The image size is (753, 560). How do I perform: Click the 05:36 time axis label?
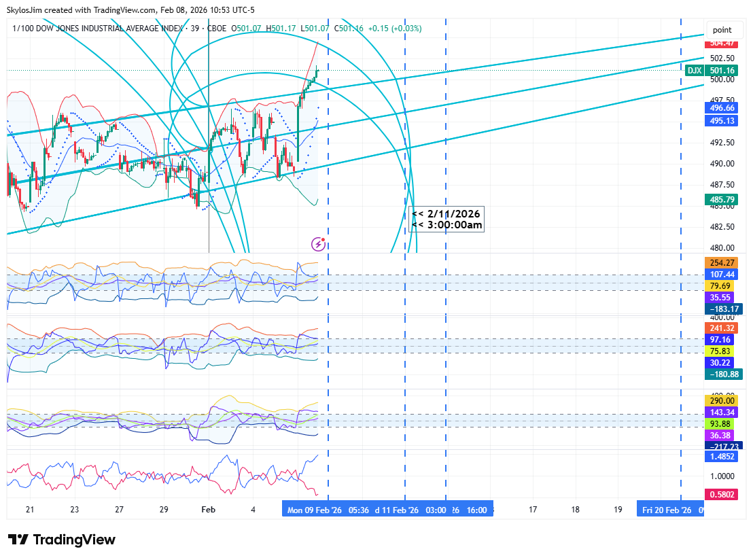[x=359, y=510]
